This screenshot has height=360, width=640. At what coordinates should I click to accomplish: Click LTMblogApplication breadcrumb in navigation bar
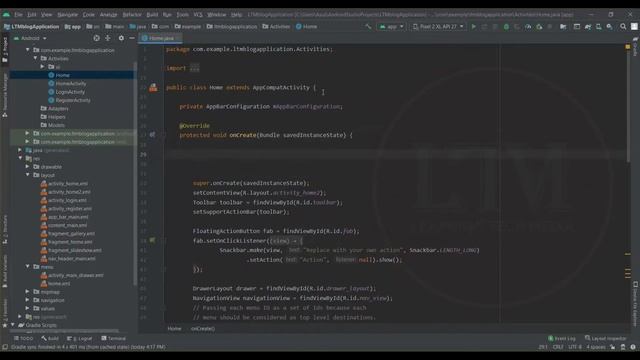tap(31, 27)
